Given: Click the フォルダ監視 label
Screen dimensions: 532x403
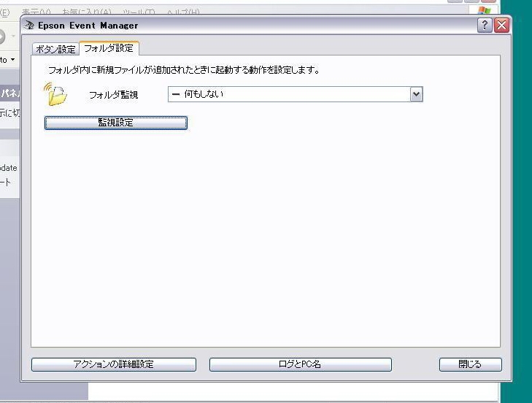Looking at the screenshot, I should pos(113,95).
